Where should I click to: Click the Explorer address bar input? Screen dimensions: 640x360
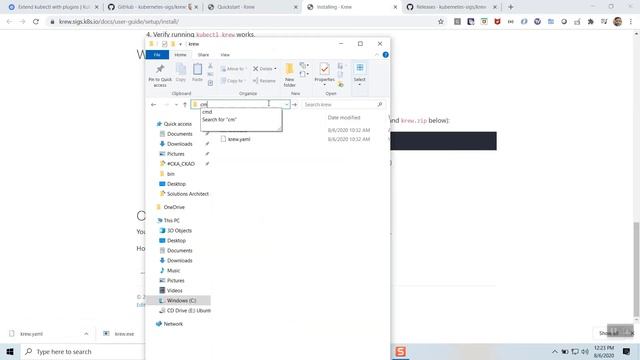(x=240, y=104)
